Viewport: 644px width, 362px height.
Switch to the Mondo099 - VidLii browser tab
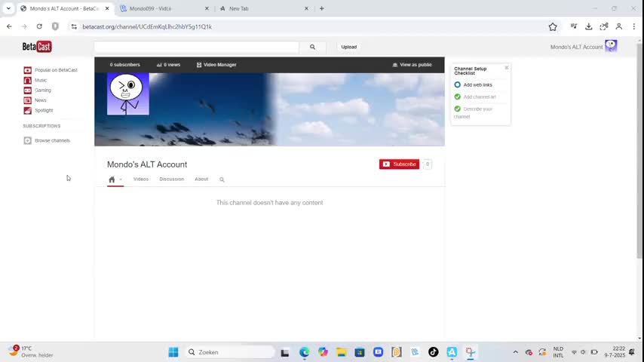click(x=164, y=8)
